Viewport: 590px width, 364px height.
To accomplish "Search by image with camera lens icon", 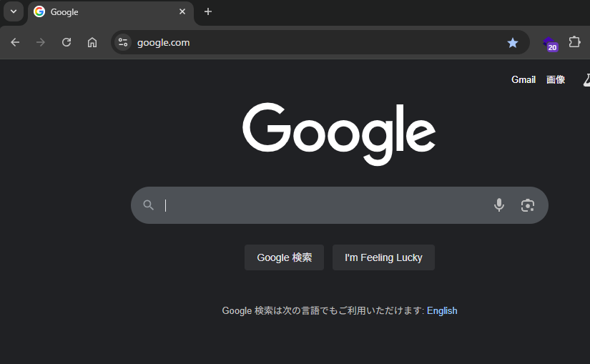I will tap(528, 205).
